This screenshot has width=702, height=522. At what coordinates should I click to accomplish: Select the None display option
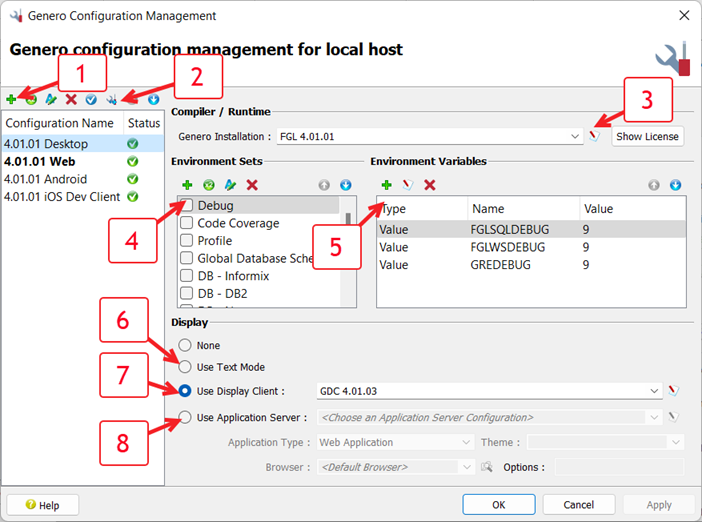185,345
